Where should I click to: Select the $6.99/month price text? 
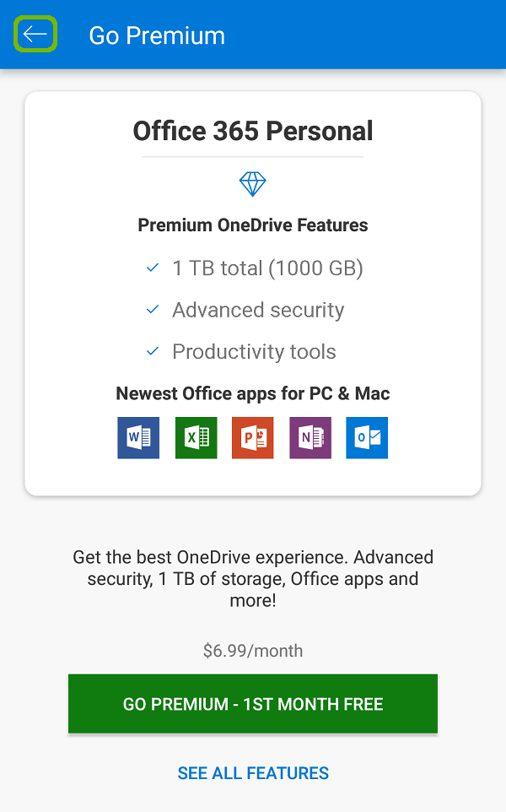(x=253, y=650)
